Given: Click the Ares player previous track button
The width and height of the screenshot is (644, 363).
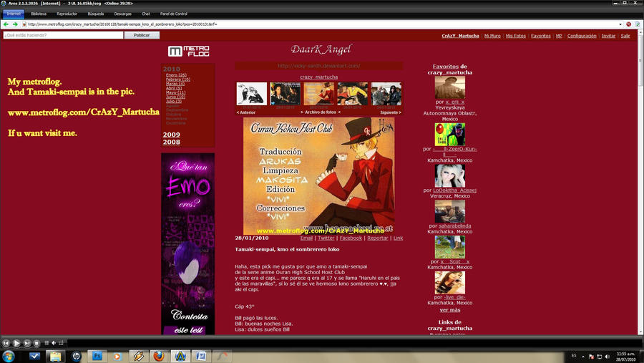Looking at the screenshot, I should (x=6, y=343).
